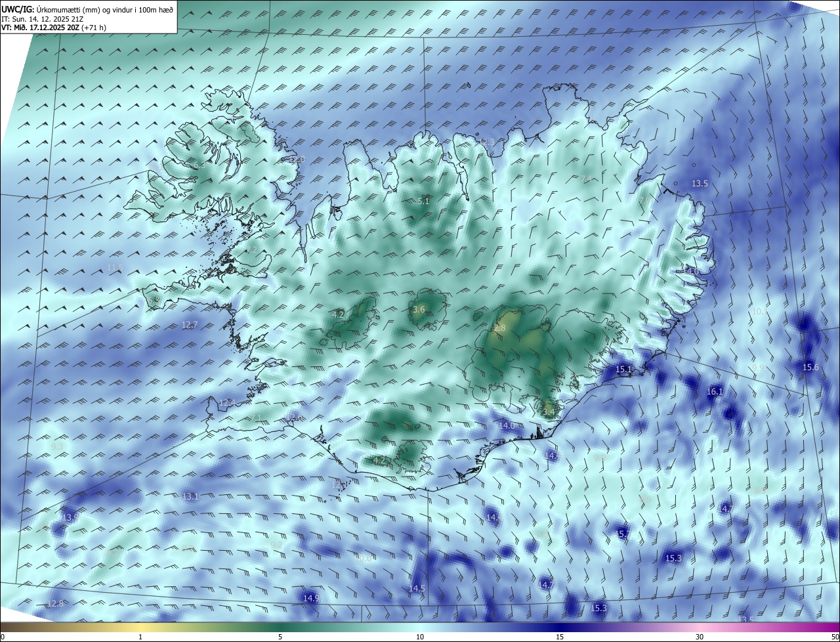The image size is (840, 642).
Task: Click the 12.1 value label on the map
Action: tap(340, 484)
